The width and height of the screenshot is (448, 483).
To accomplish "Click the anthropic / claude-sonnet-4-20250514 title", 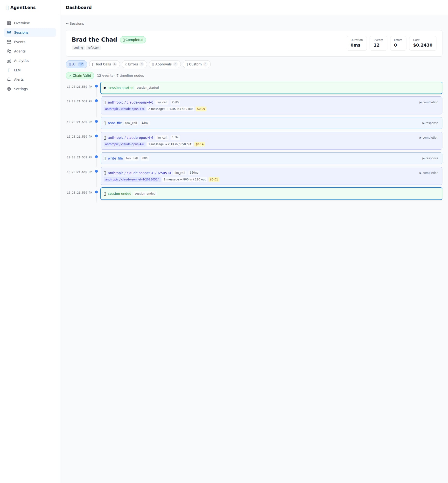I will coord(140,173).
